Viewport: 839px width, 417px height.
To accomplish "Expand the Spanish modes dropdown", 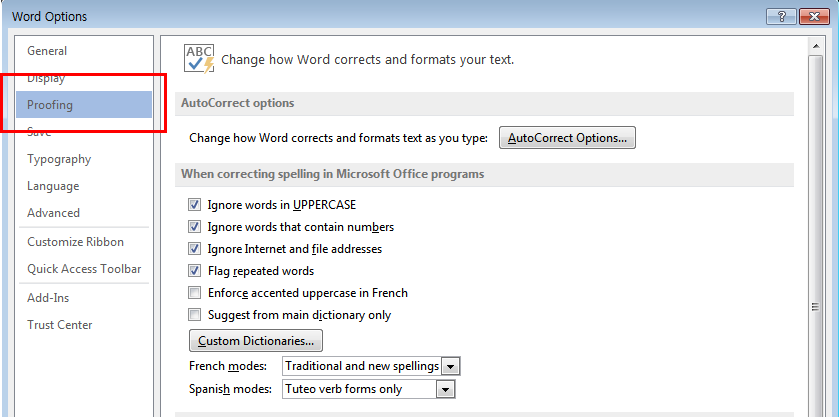I will coord(446,389).
